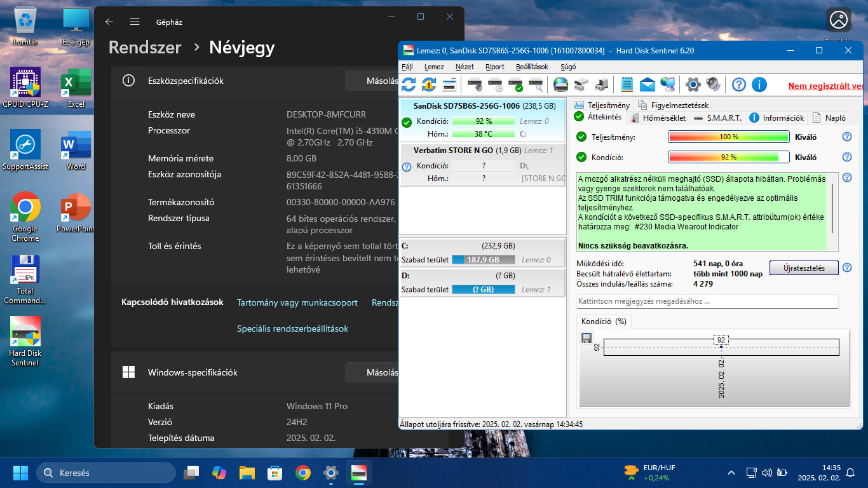
Task: Click the refresh with warning sign icon
Action: pyautogui.click(x=429, y=84)
